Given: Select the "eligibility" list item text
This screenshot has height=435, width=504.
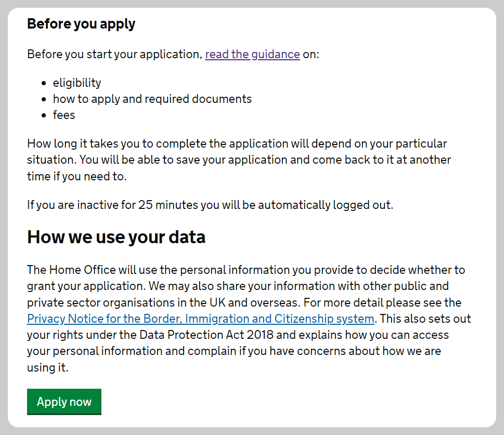Looking at the screenshot, I should 77,83.
